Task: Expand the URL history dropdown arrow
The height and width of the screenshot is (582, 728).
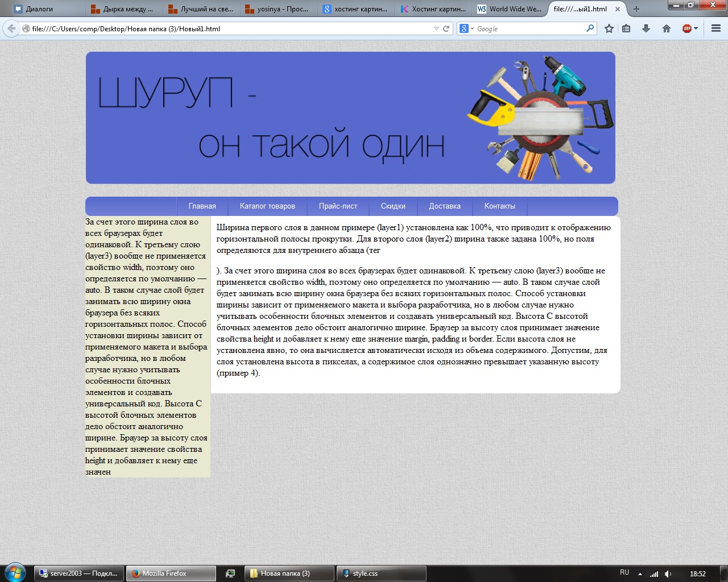Action: [436, 28]
